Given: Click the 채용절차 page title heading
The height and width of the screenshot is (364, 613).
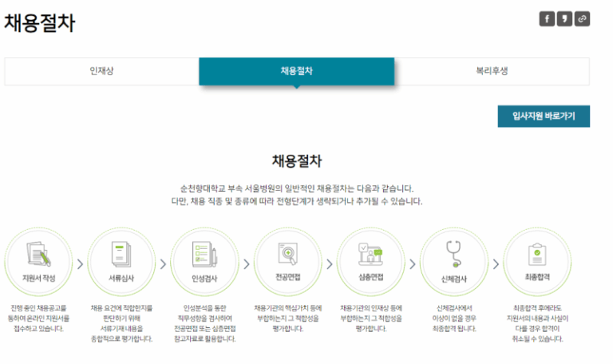Looking at the screenshot, I should (x=40, y=23).
